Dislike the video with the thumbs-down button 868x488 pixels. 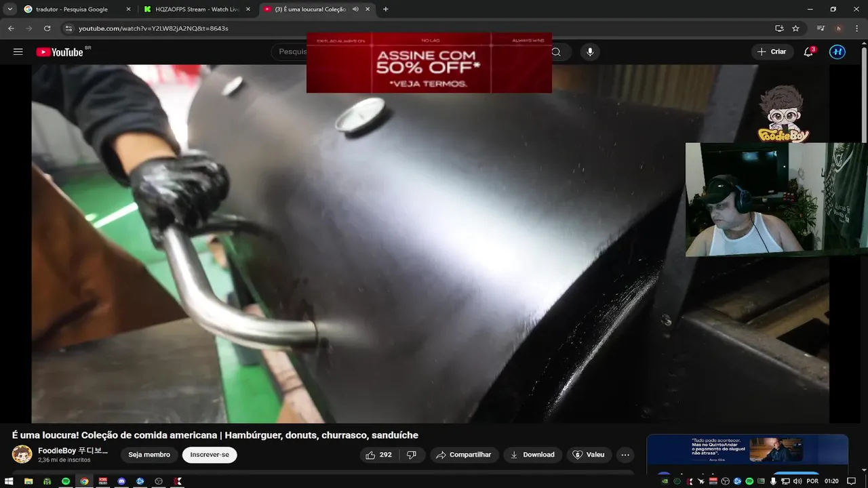412,455
